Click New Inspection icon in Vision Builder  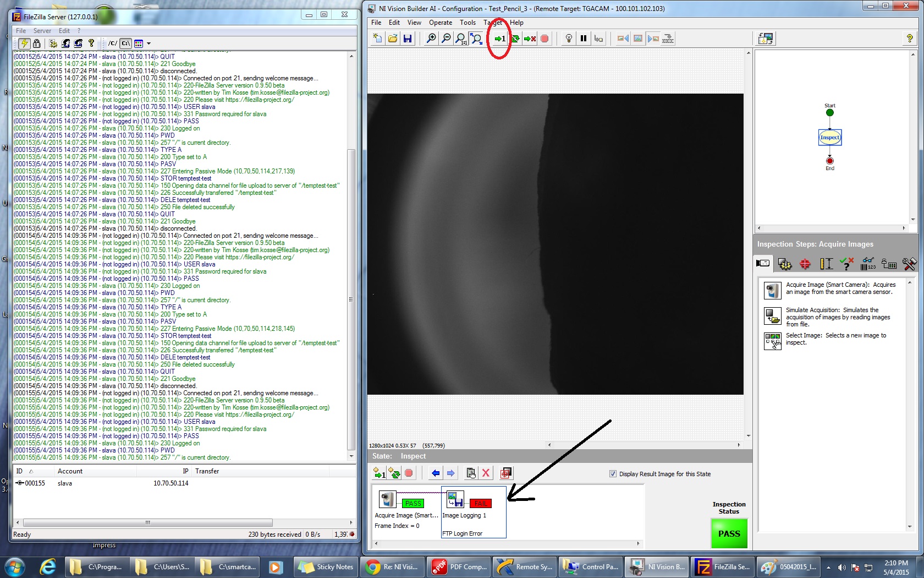point(377,39)
